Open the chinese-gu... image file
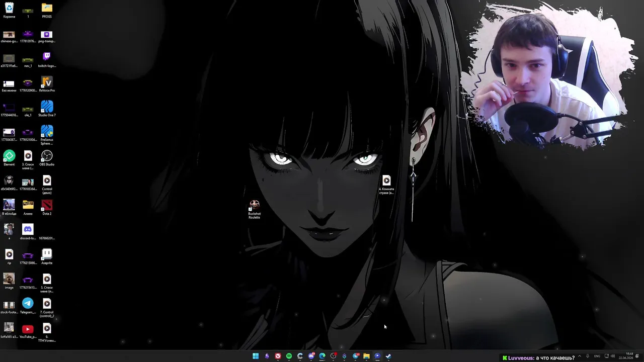 click(9, 37)
